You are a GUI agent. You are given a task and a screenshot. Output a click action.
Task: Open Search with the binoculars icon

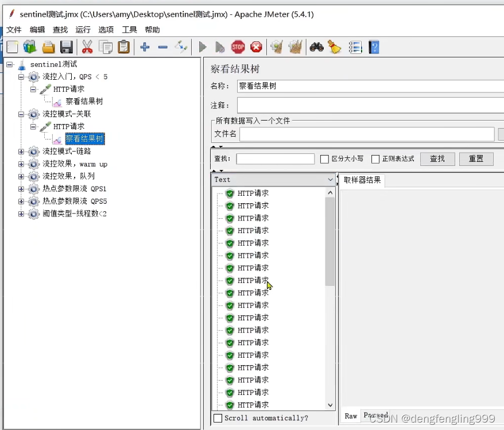point(317,47)
